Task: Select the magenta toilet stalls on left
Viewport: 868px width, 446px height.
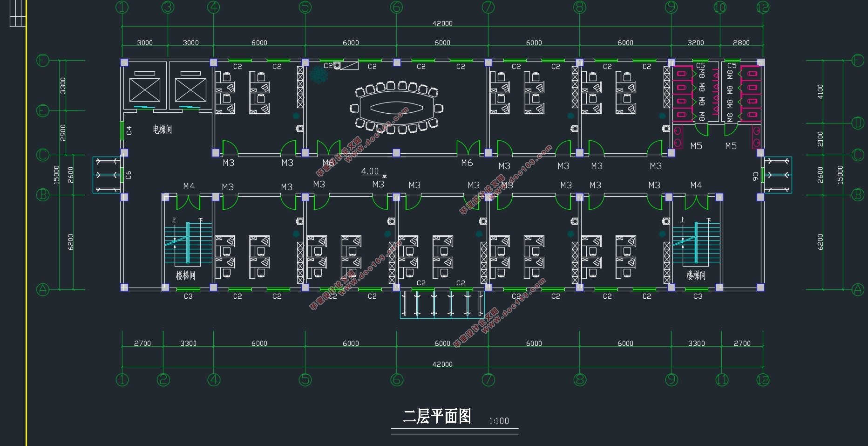Action: [683, 93]
